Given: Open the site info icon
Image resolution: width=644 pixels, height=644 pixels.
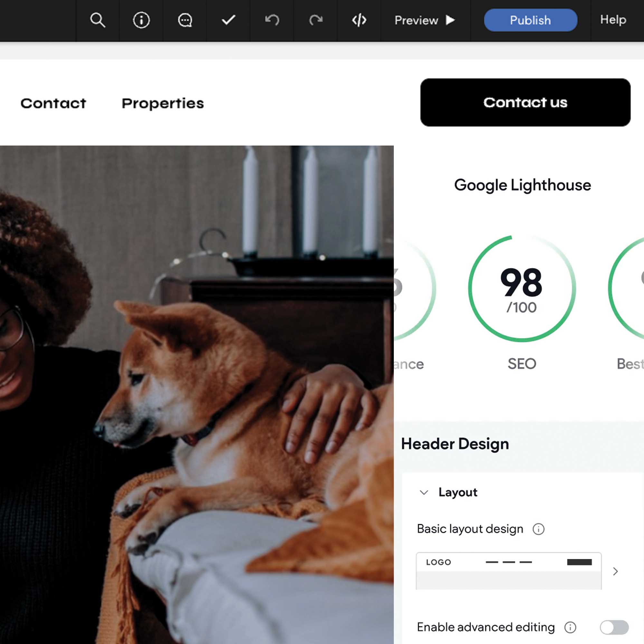Looking at the screenshot, I should click(x=141, y=20).
